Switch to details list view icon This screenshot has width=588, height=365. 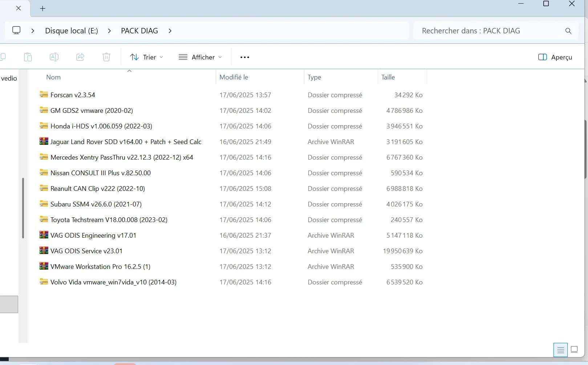[x=560, y=350]
